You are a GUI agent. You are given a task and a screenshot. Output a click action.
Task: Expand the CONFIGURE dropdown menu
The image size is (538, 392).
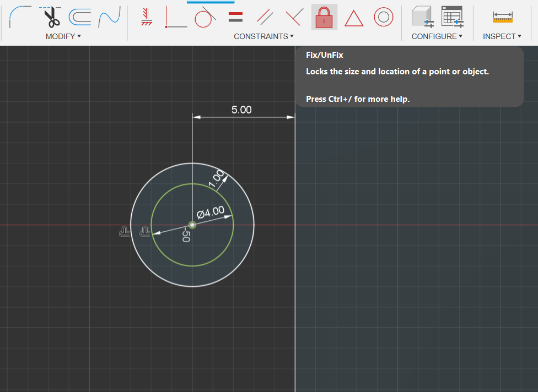437,36
